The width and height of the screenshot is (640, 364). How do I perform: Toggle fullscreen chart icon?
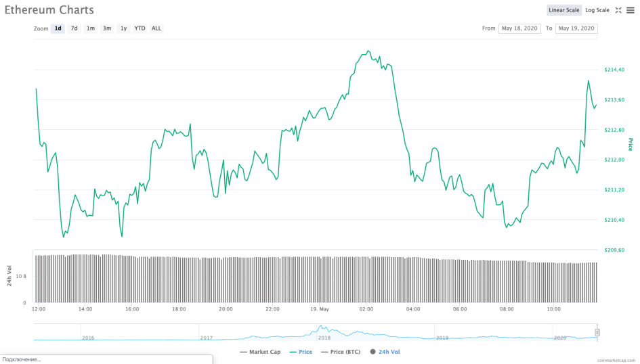(618, 10)
